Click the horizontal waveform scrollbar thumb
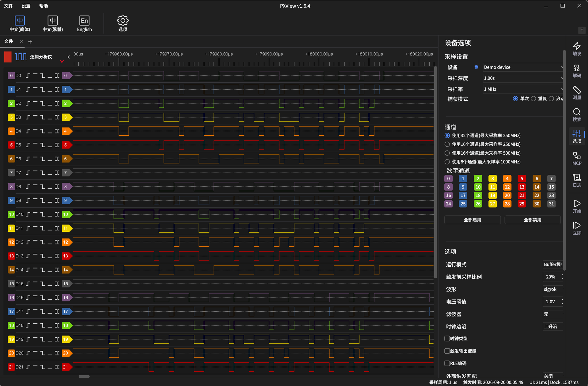 point(84,377)
